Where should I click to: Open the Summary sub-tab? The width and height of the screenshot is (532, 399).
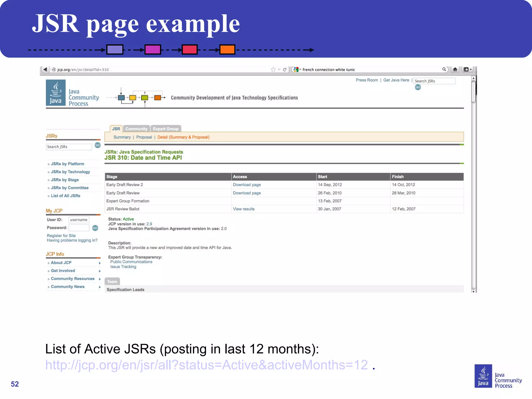(x=122, y=137)
